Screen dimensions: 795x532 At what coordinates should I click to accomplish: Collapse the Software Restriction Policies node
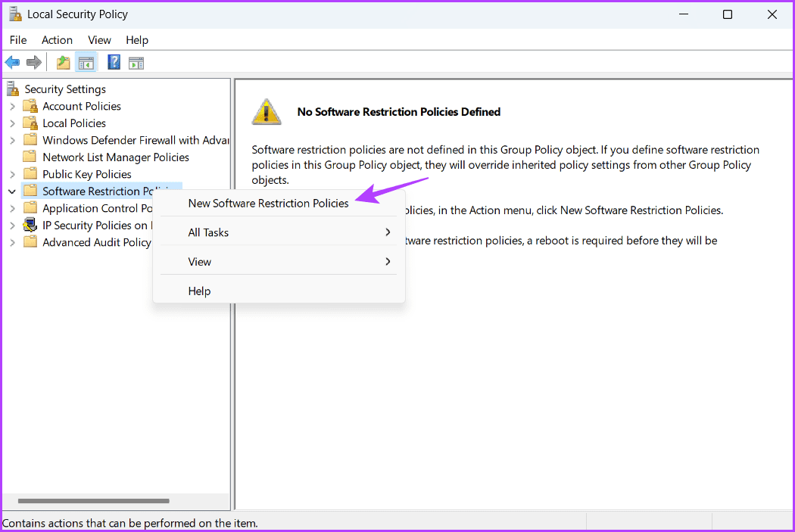point(12,191)
